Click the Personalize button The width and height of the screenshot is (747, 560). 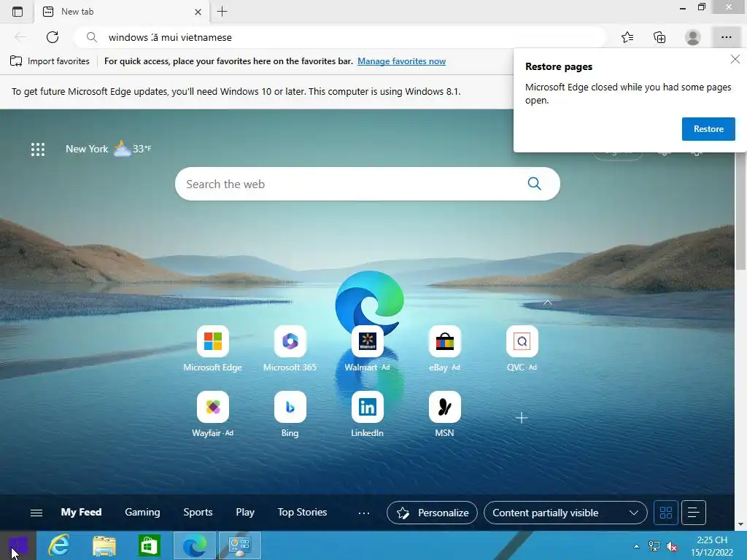pos(432,513)
